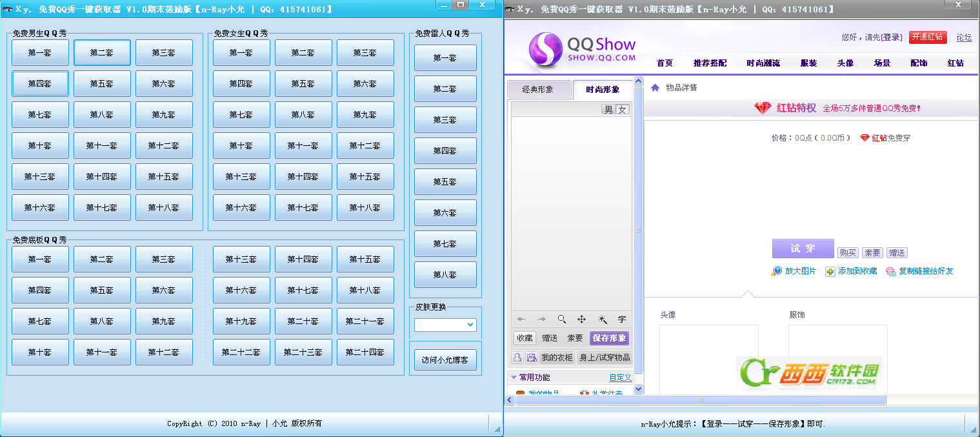Click the vertical scrollbar down arrow
This screenshot has height=437, width=980.
pyautogui.click(x=639, y=389)
